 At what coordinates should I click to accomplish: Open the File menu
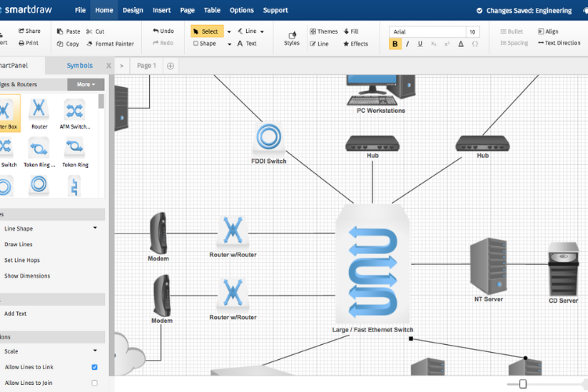(80, 10)
